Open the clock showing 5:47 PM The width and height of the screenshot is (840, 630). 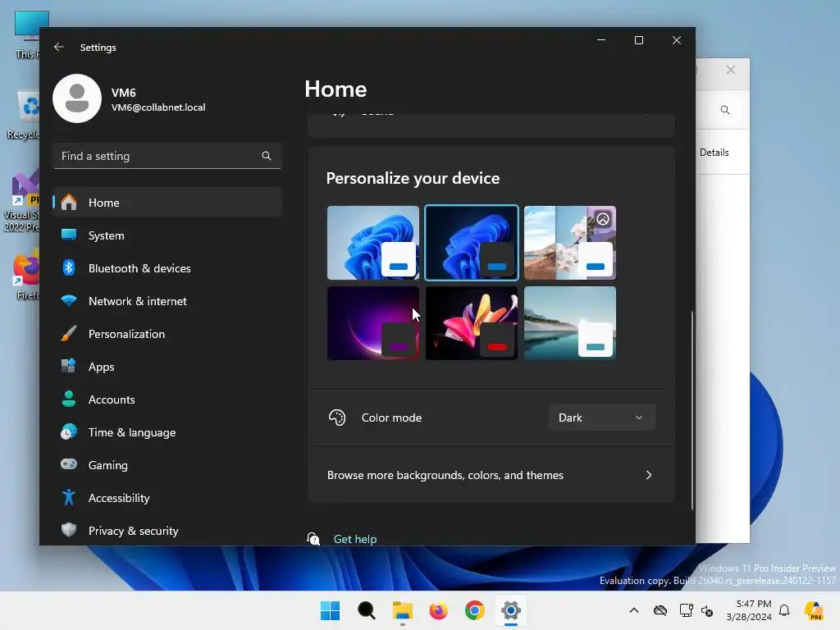coord(749,610)
